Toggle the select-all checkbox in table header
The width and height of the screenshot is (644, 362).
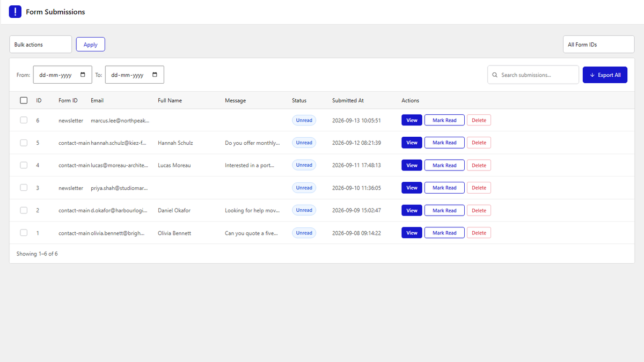click(24, 100)
